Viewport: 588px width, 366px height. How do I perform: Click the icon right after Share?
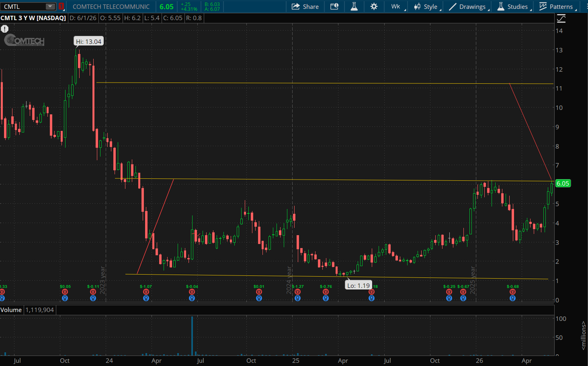click(x=334, y=6)
